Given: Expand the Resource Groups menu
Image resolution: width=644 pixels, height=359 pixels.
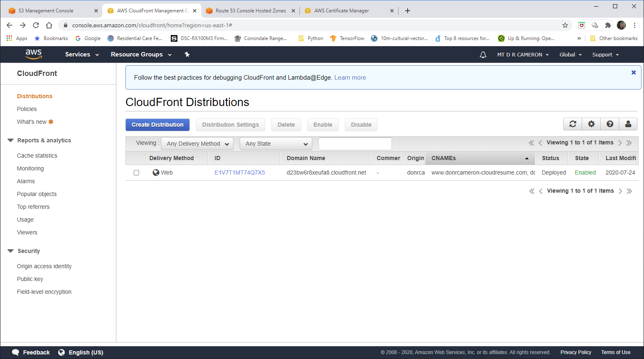Looking at the screenshot, I should [141, 54].
